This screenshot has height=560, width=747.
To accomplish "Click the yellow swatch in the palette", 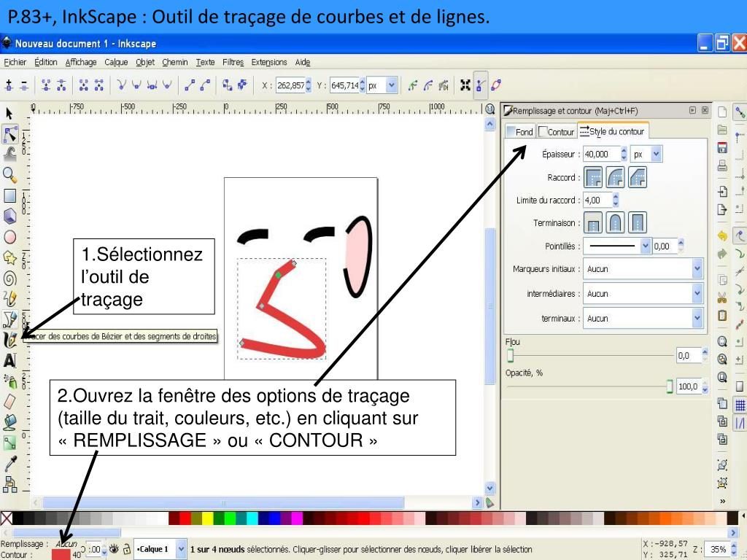I will click(x=208, y=518).
